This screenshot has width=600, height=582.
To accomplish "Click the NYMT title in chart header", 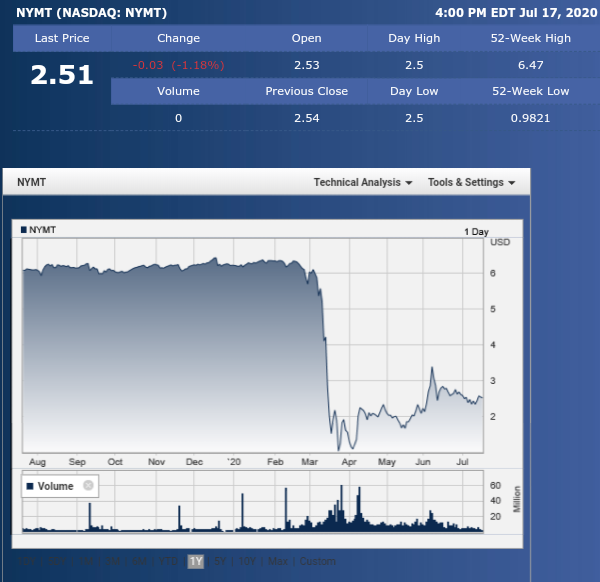I will pyautogui.click(x=31, y=182).
